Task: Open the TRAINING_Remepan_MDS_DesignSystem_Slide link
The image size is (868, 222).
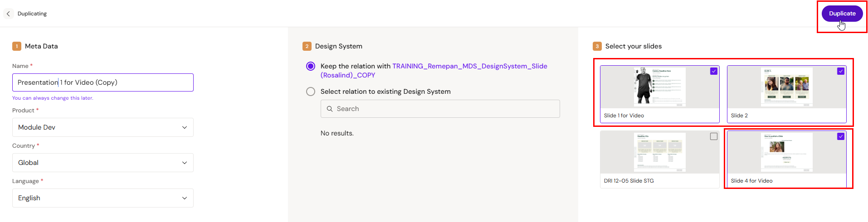Action: [469, 66]
